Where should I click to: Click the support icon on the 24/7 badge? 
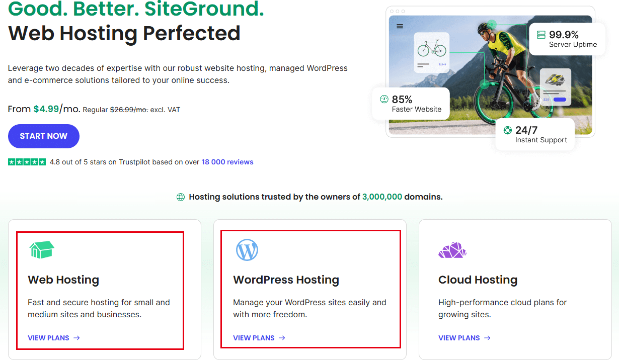(x=507, y=130)
